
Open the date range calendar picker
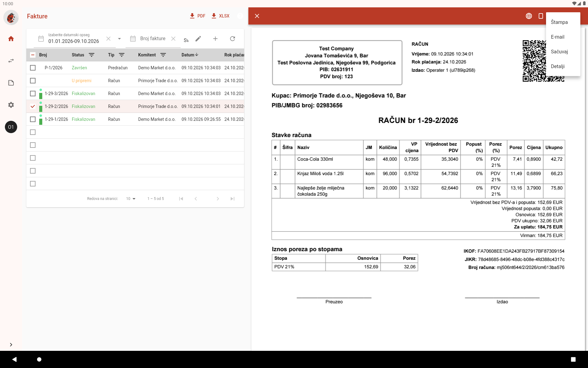coord(41,39)
